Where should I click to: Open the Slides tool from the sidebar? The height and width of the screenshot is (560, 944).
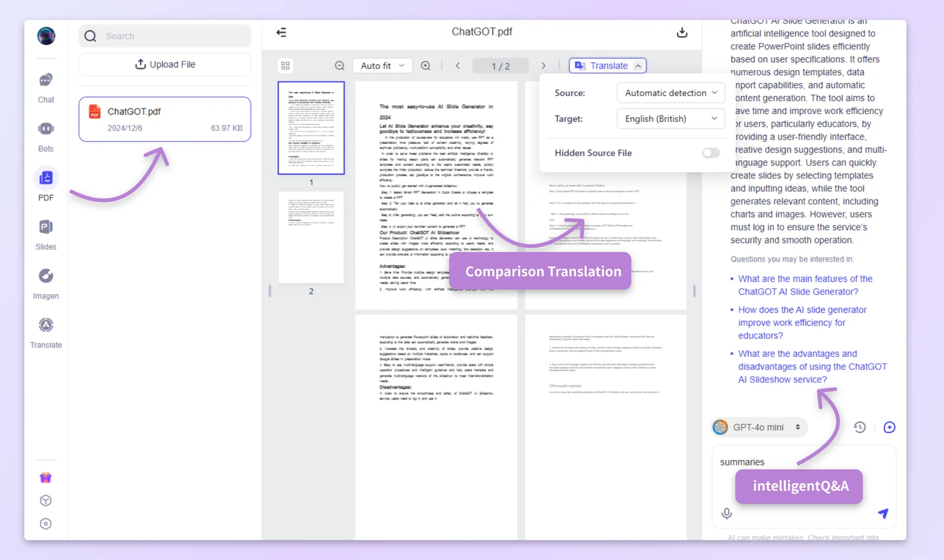[x=45, y=233]
